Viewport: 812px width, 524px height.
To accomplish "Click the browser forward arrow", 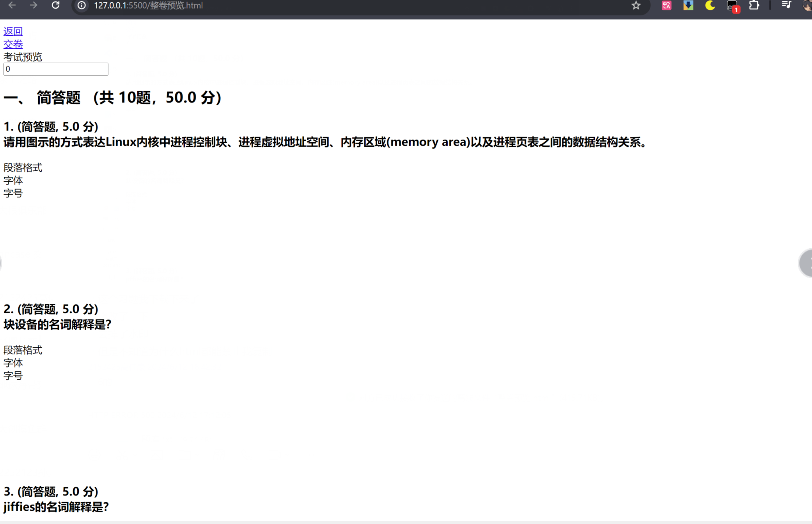I will point(34,5).
